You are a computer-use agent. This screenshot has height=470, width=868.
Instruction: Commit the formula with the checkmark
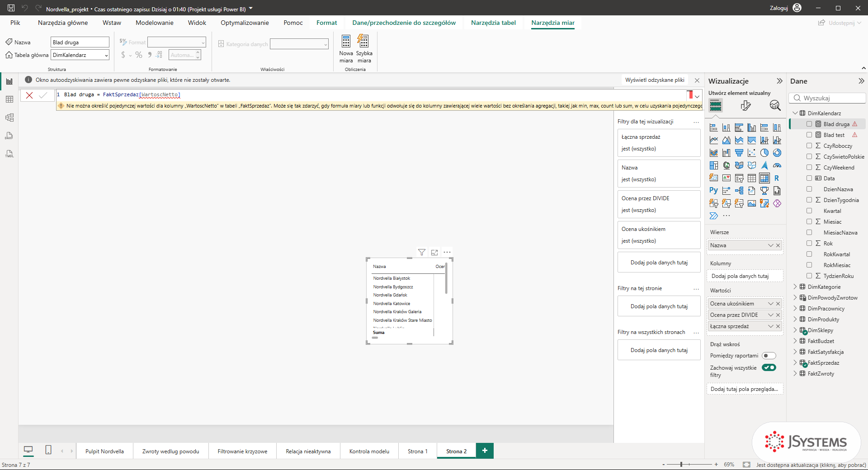point(43,95)
